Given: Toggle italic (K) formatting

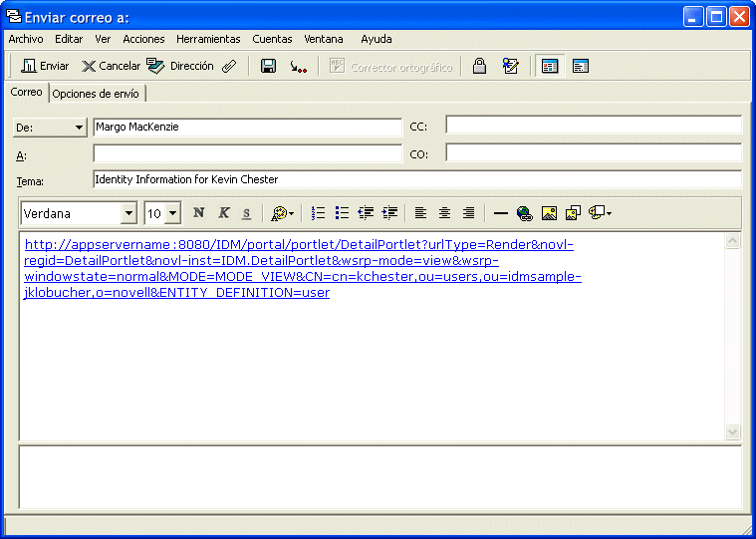Looking at the screenshot, I should [x=223, y=212].
